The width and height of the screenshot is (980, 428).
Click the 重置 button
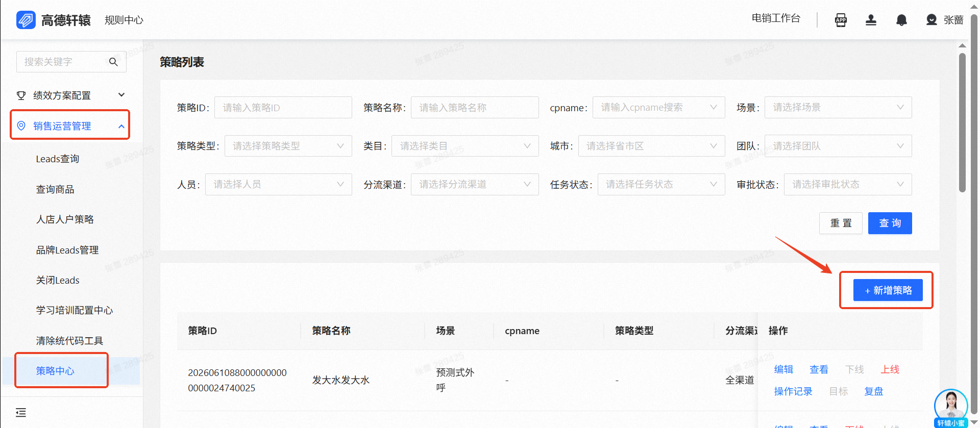click(x=841, y=223)
